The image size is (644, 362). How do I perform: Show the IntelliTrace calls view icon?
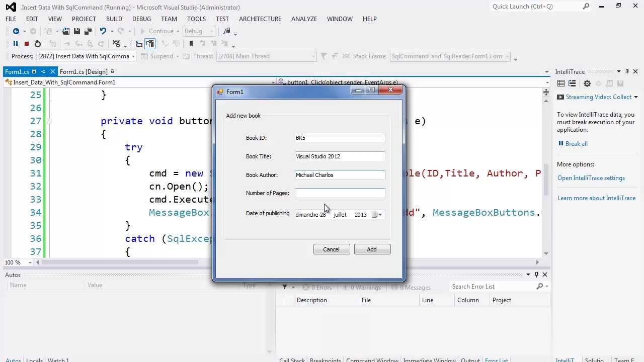(x=572, y=83)
